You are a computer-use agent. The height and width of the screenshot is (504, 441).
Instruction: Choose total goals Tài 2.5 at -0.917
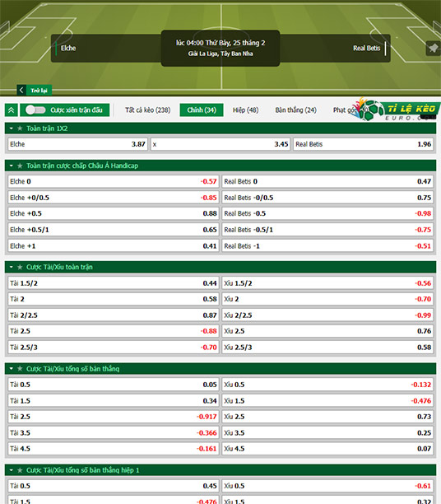pos(114,417)
